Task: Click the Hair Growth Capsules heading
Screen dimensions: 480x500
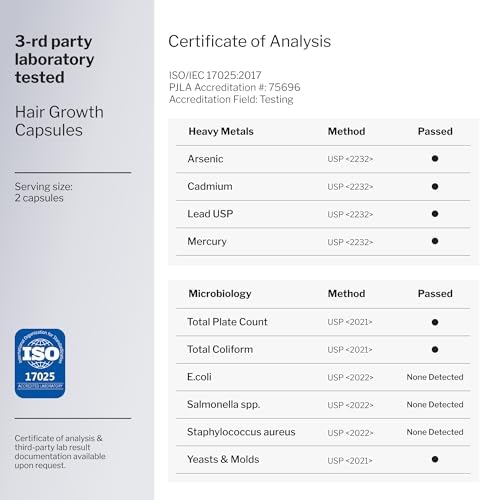Action: coord(59,121)
